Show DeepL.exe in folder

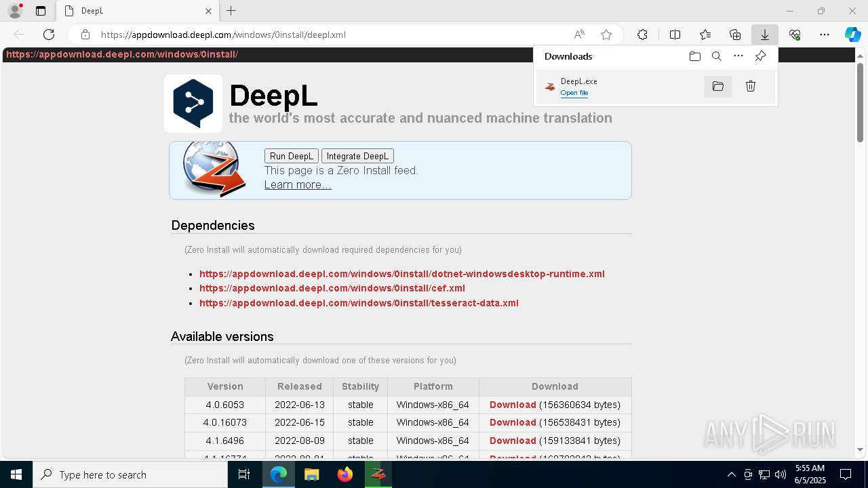[x=718, y=86]
